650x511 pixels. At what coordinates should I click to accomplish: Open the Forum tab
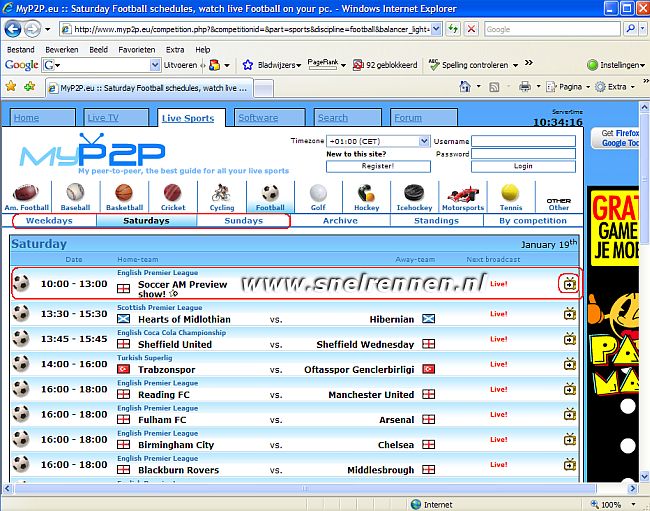[424, 118]
